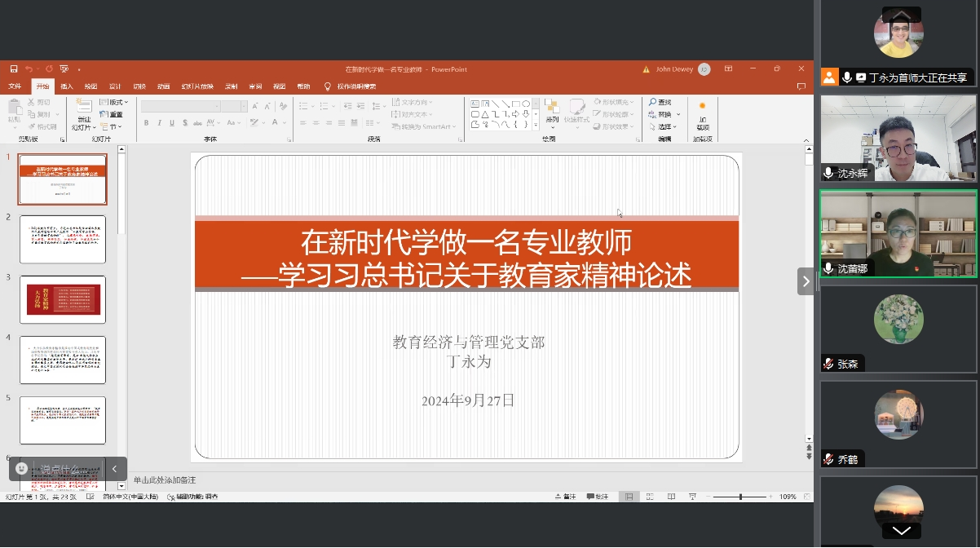Click the Save icon in quick access toolbar
This screenshot has height=548, width=980.
point(14,69)
